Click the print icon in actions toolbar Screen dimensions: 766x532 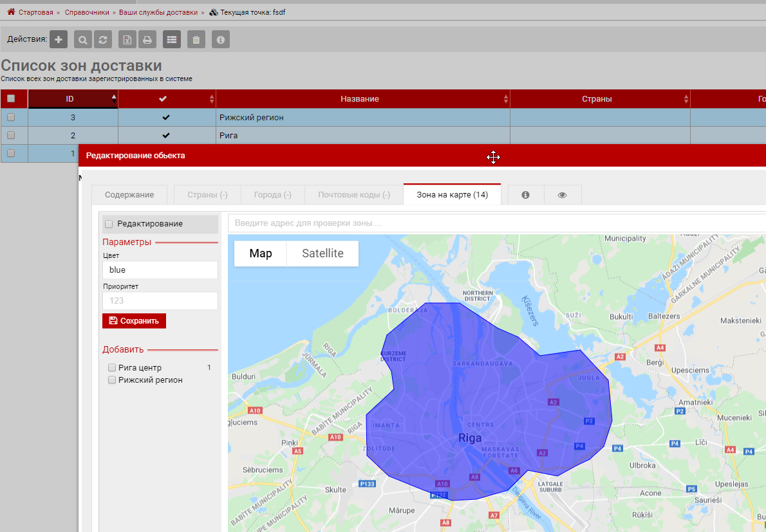coord(147,40)
